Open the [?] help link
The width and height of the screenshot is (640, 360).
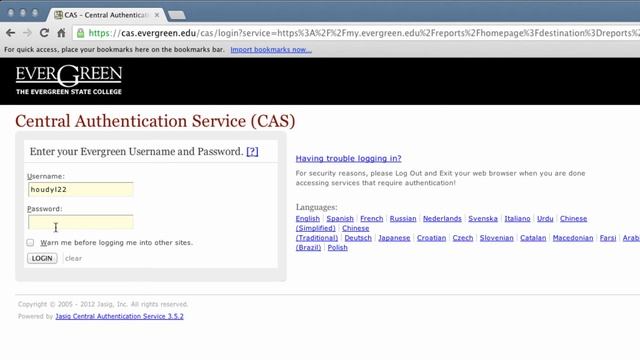(x=252, y=152)
